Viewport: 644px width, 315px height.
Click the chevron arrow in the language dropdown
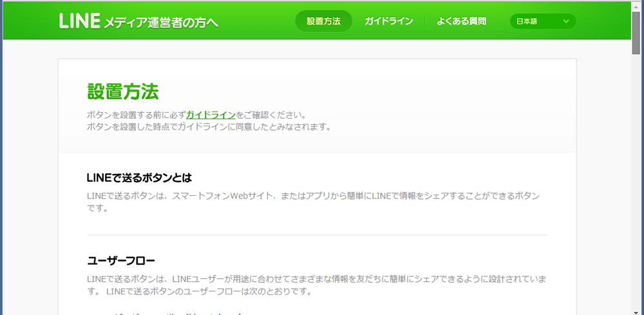click(566, 21)
